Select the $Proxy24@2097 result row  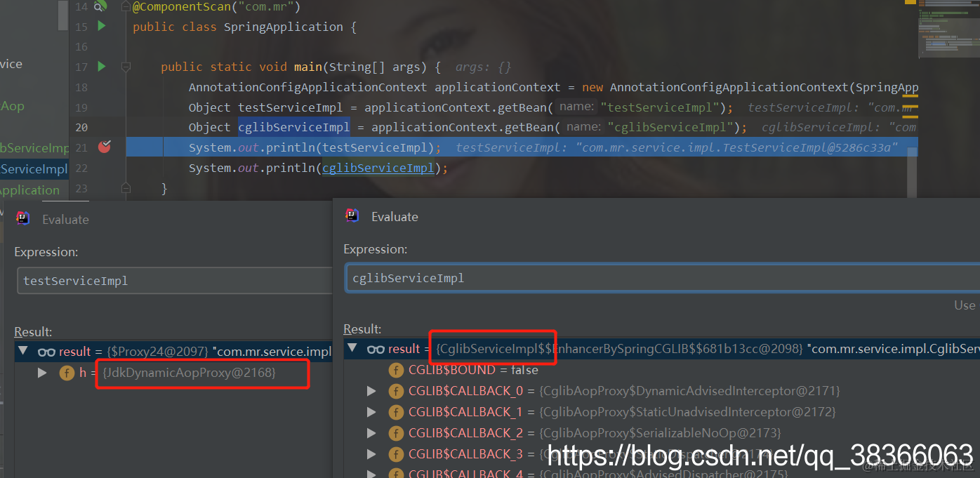(173, 352)
